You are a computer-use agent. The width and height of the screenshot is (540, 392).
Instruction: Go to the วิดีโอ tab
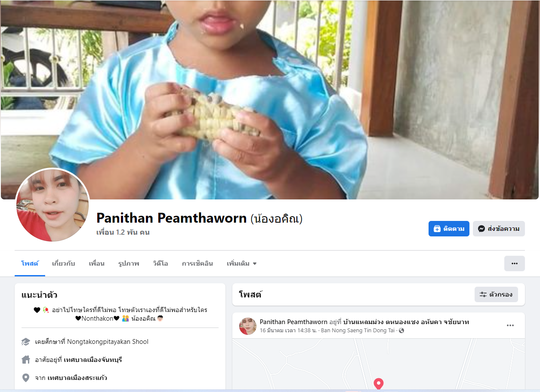160,263
